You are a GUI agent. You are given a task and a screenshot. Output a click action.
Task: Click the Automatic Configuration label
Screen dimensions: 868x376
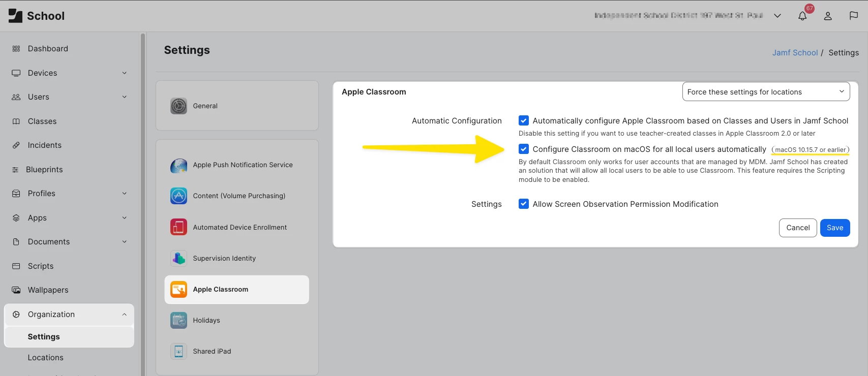tap(457, 121)
